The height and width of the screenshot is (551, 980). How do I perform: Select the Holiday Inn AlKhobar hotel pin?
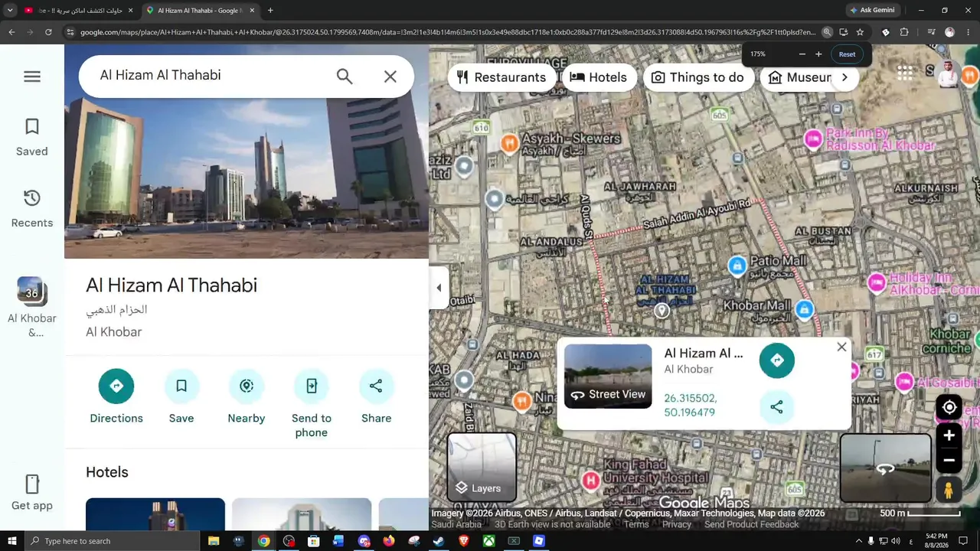877,282
